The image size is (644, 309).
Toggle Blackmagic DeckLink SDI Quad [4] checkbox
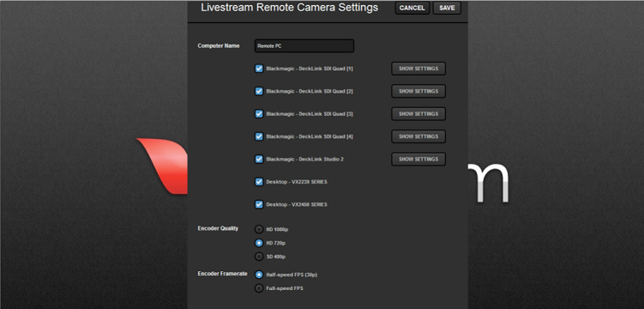[259, 136]
